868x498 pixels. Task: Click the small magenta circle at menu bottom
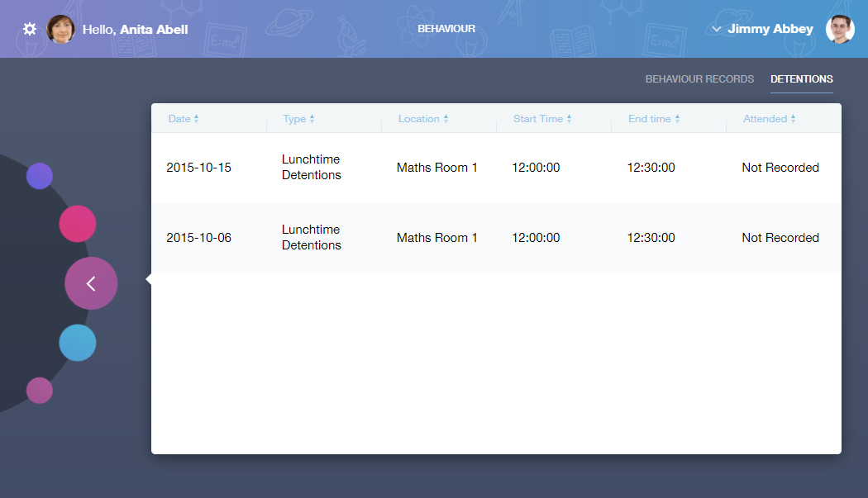pyautogui.click(x=40, y=390)
